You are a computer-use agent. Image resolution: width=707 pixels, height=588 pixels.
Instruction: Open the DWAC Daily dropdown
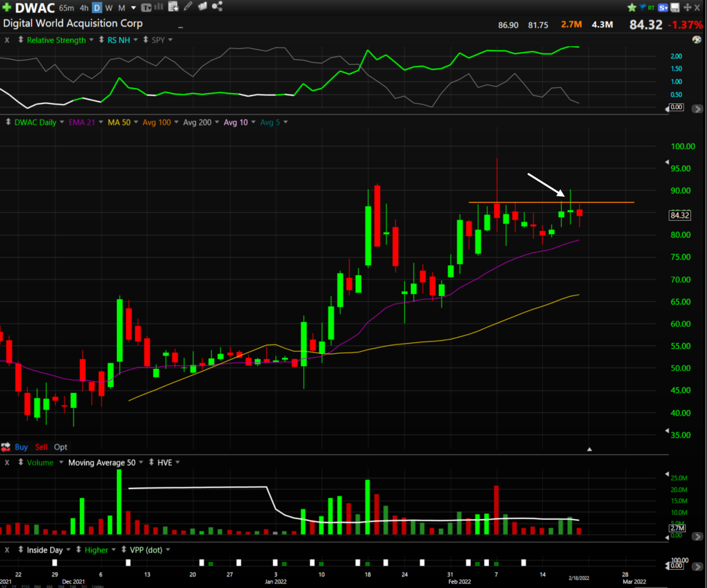(62, 122)
